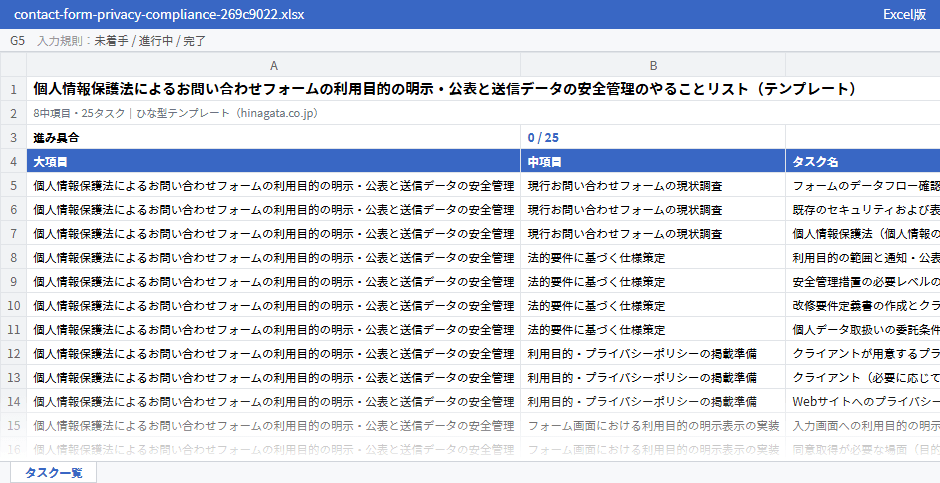Select 改修要件定義書の作成 task cell
940x483 pixels.
[863, 305]
